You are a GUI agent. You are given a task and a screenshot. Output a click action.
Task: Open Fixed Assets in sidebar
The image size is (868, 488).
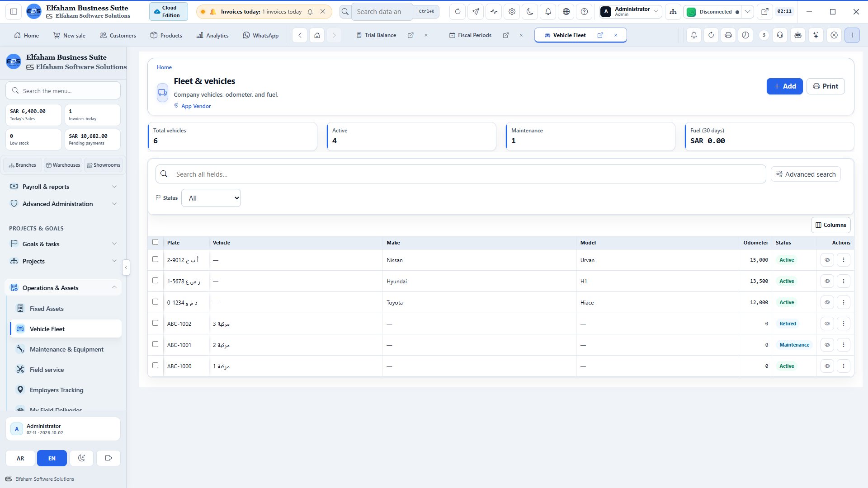coord(66,309)
